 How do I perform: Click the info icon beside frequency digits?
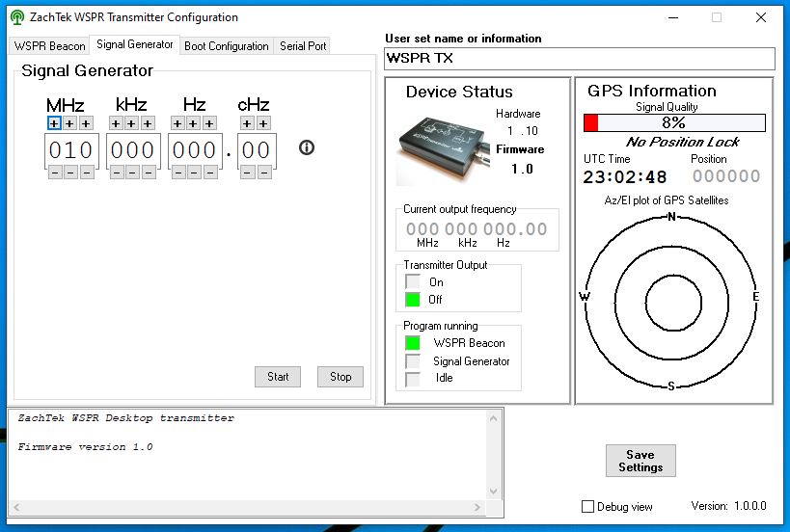307,147
